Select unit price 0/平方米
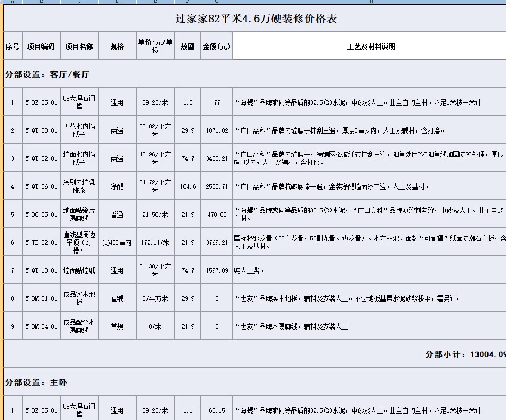Image resolution: width=506 pixels, height=420 pixels. coord(155,298)
